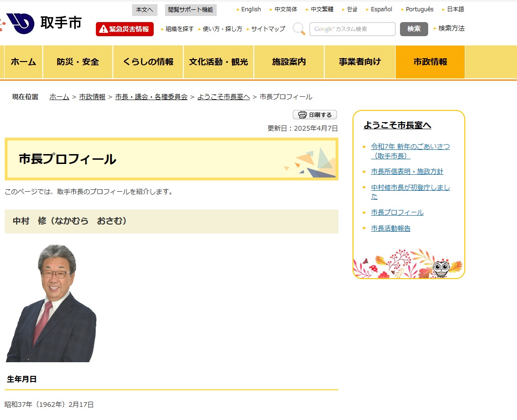517x420 pixels.
Task: Switch language to English
Action: coord(251,9)
